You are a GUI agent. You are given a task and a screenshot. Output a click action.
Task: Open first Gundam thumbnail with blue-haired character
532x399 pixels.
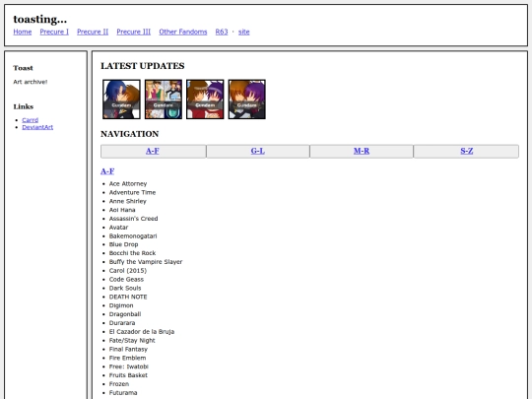(121, 100)
